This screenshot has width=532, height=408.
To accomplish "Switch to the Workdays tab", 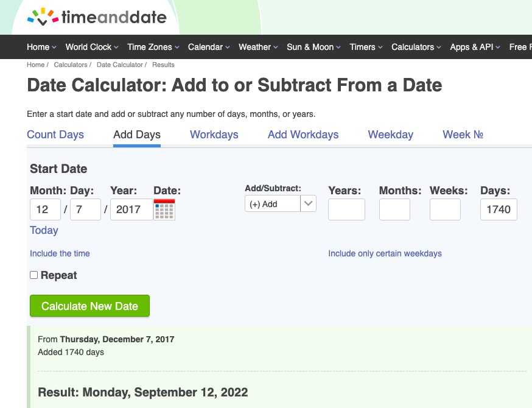I will point(214,135).
